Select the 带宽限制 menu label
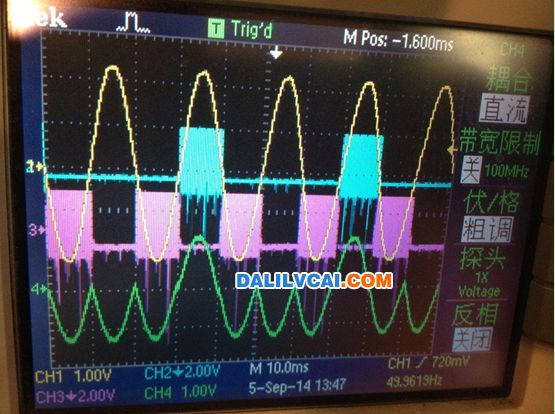The width and height of the screenshot is (555, 414). point(500,142)
